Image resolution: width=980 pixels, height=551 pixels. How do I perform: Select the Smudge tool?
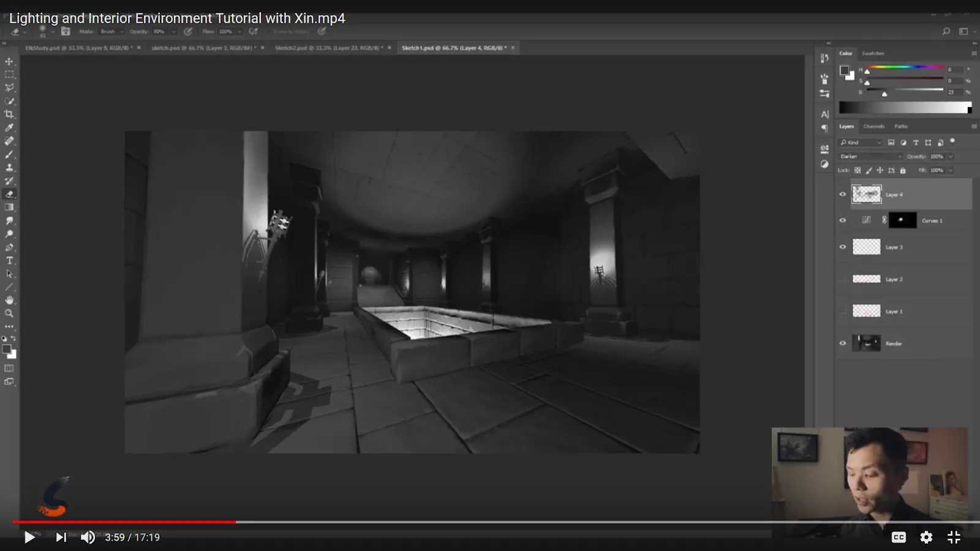pos(9,220)
